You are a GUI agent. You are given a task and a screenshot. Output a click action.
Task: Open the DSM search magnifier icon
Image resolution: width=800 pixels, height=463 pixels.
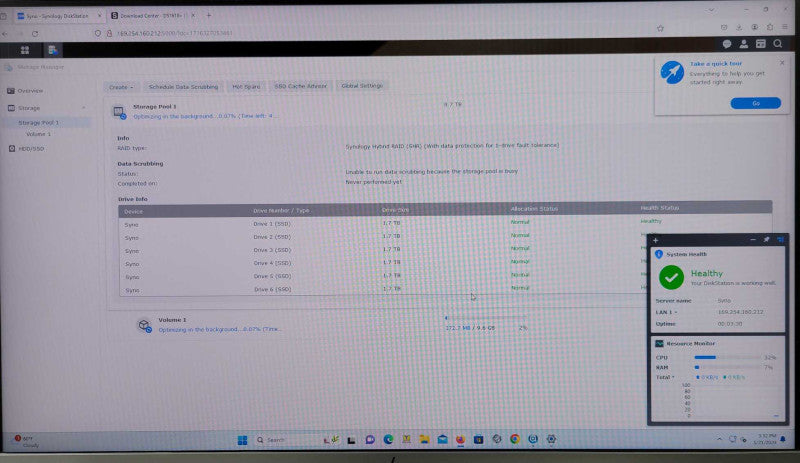pos(778,44)
